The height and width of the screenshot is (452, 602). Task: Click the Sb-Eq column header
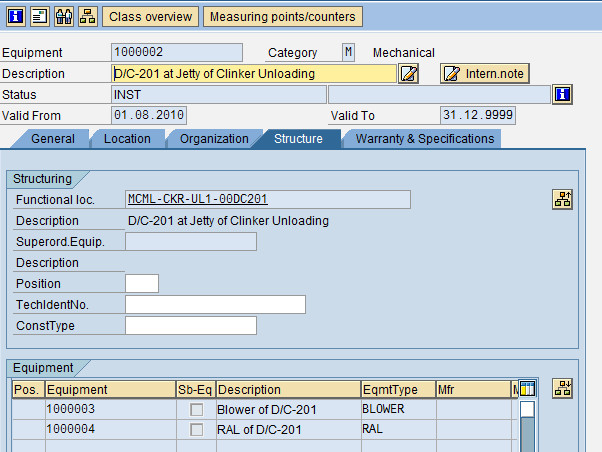tap(196, 389)
